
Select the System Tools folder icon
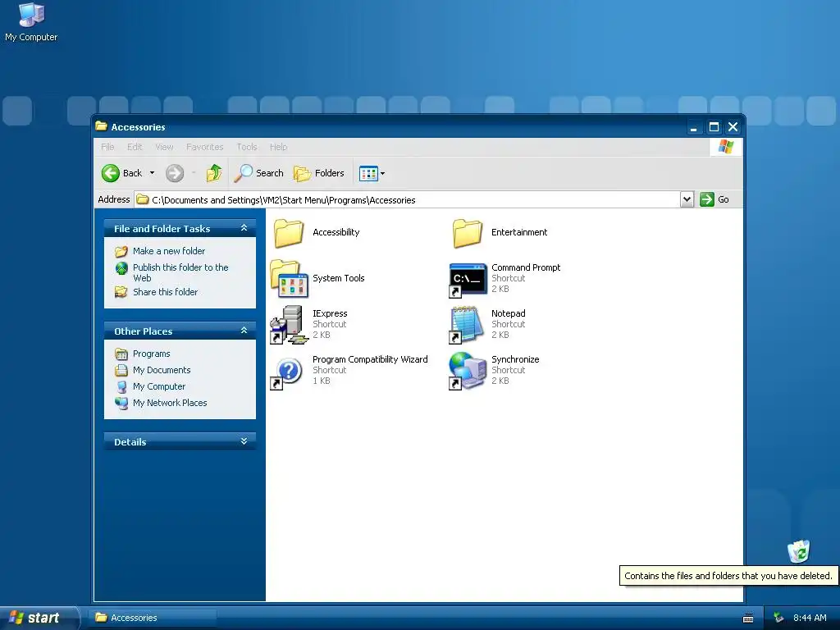(x=290, y=279)
